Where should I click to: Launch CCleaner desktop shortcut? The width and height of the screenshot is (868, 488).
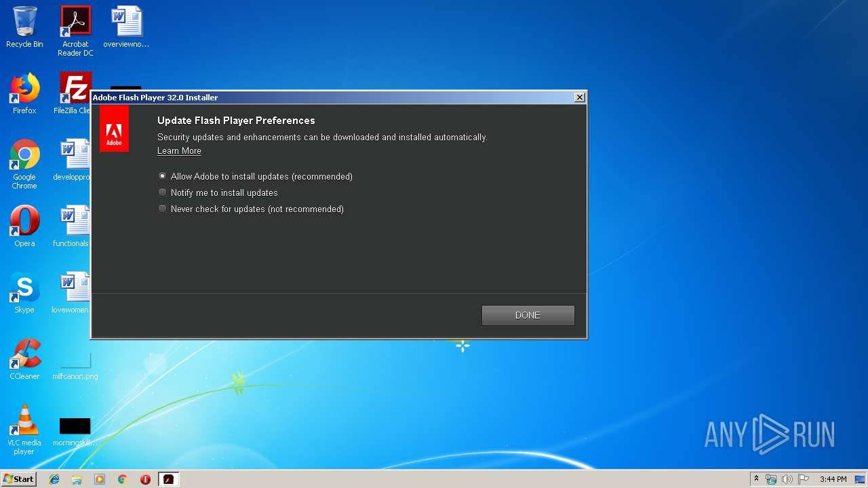coord(24,359)
